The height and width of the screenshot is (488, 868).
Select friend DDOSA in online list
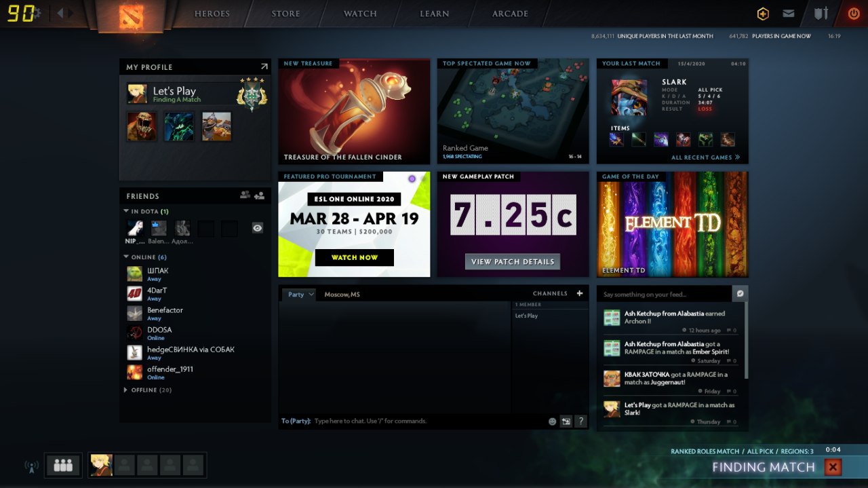click(x=195, y=333)
